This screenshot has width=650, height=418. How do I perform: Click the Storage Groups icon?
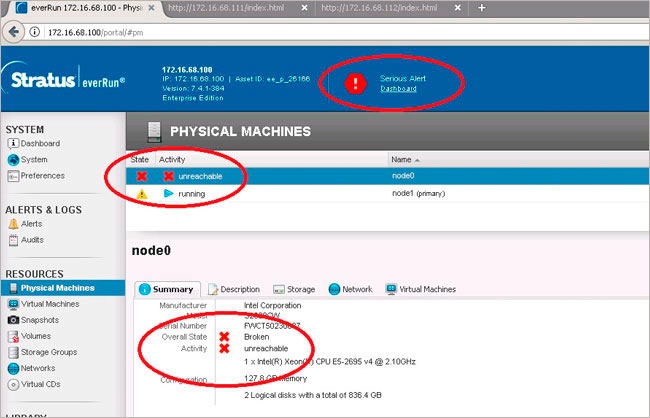[13, 352]
